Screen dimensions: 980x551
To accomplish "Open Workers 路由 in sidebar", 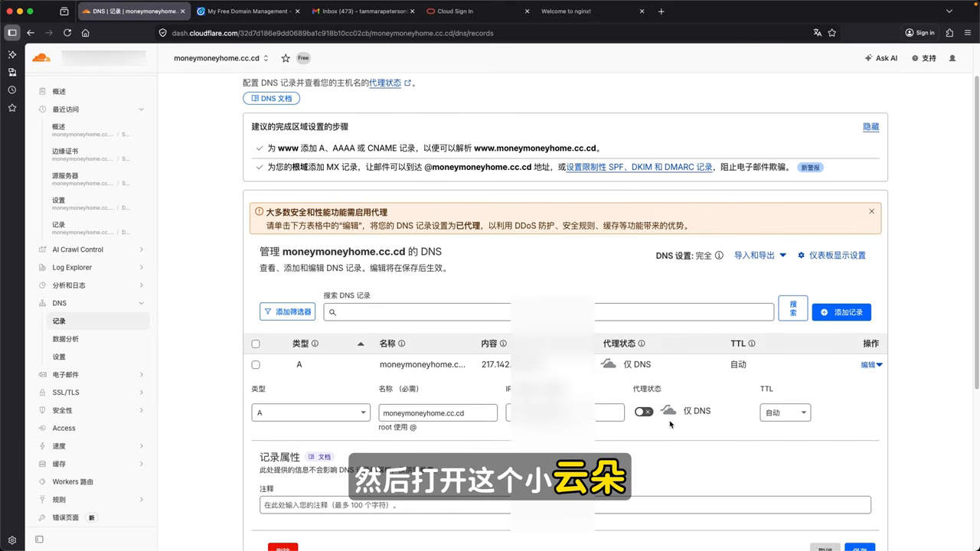I will [73, 482].
